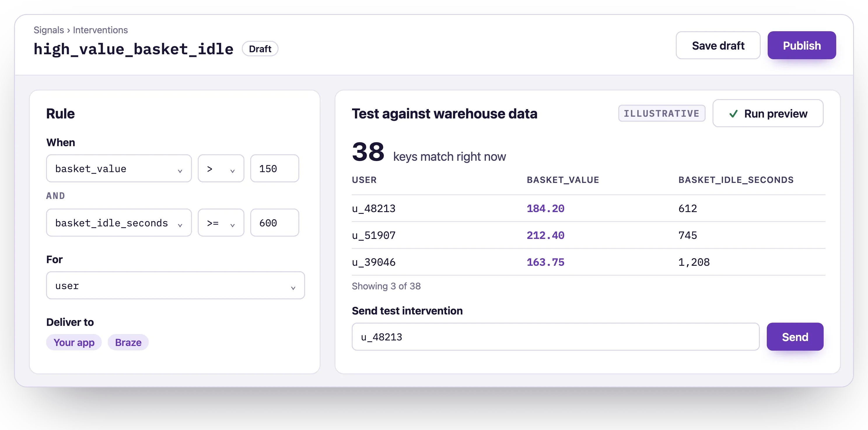This screenshot has width=868, height=430.
Task: Click the BASKET_VALUE column header
Action: [x=563, y=180]
